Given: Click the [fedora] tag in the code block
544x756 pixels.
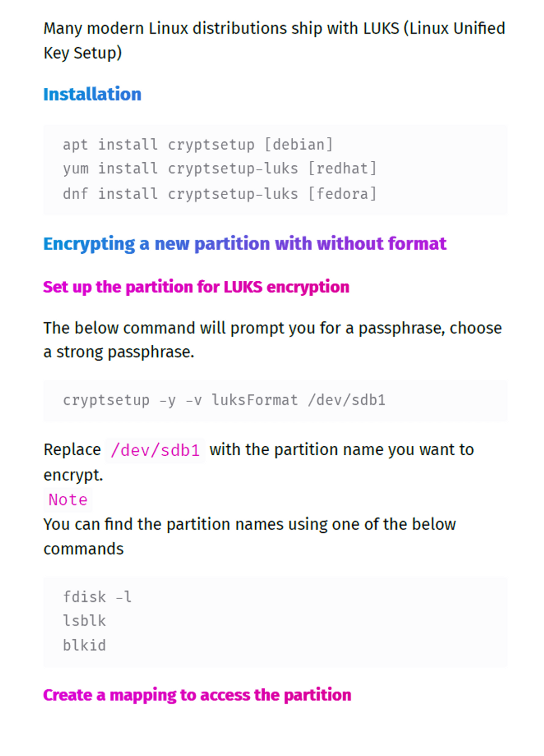Looking at the screenshot, I should click(342, 194).
